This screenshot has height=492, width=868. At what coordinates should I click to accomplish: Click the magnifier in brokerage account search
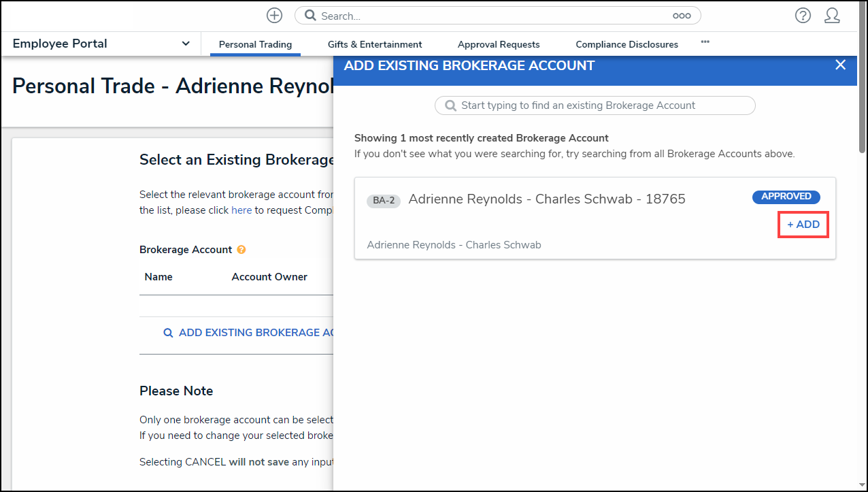point(450,105)
